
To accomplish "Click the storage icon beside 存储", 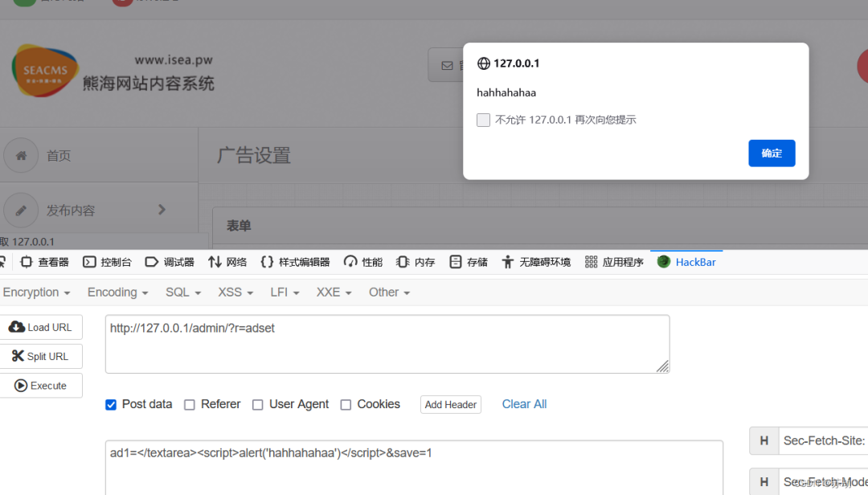I will (455, 262).
